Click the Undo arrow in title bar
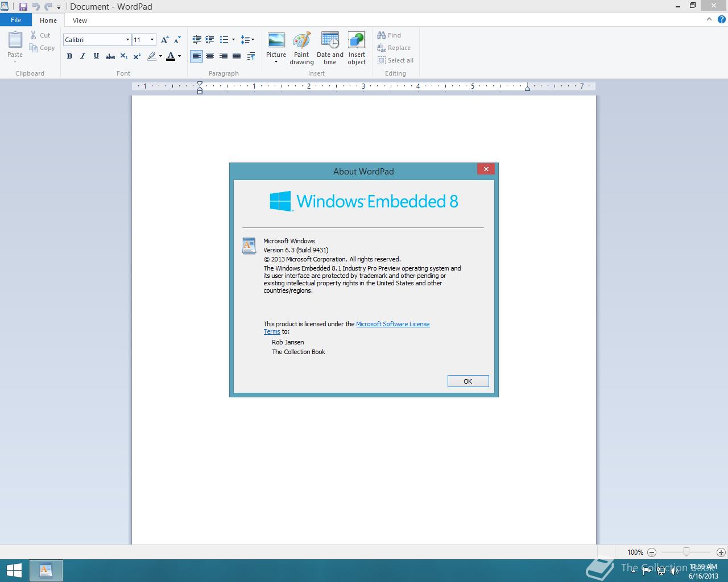This screenshot has width=728, height=582. [36, 7]
